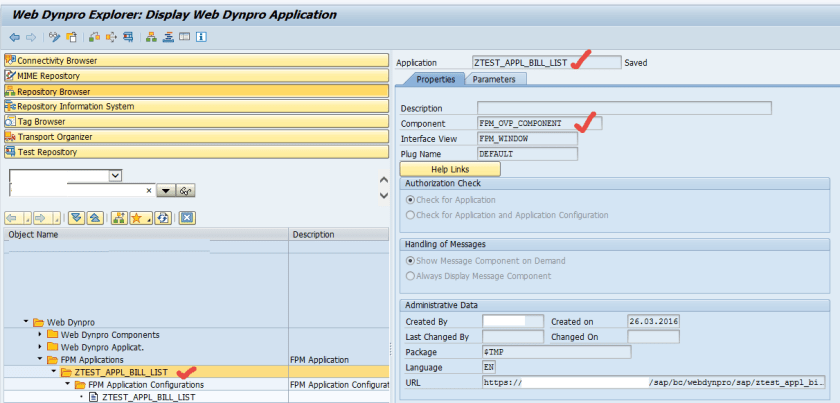The height and width of the screenshot is (403, 840).
Task: Select Always Display Message Component option
Action: (408, 276)
